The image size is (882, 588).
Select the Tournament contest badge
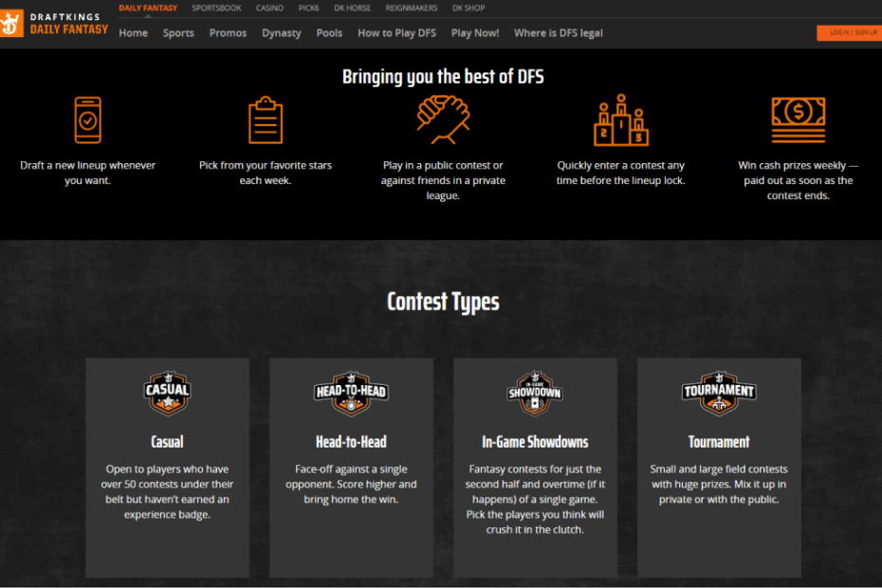click(x=719, y=393)
